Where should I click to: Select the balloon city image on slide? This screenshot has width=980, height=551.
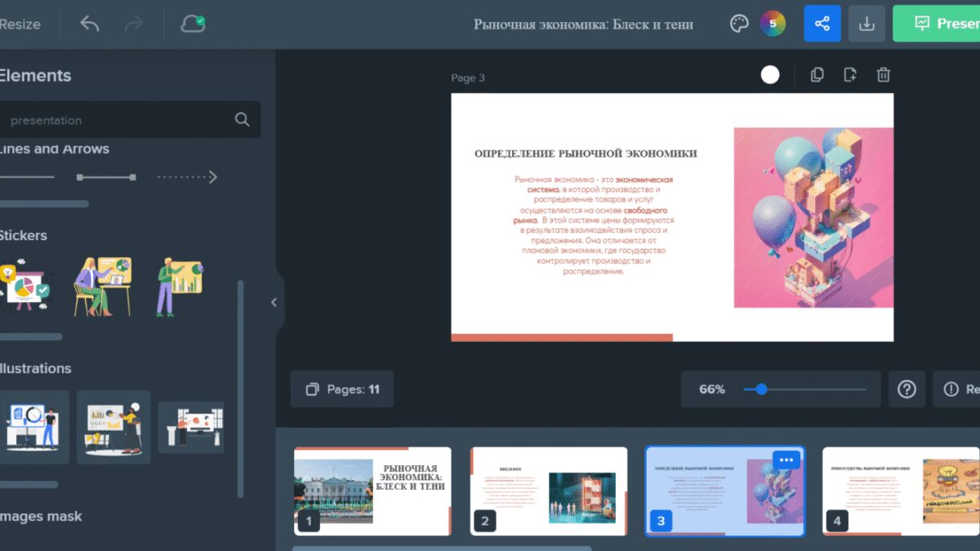click(x=813, y=217)
